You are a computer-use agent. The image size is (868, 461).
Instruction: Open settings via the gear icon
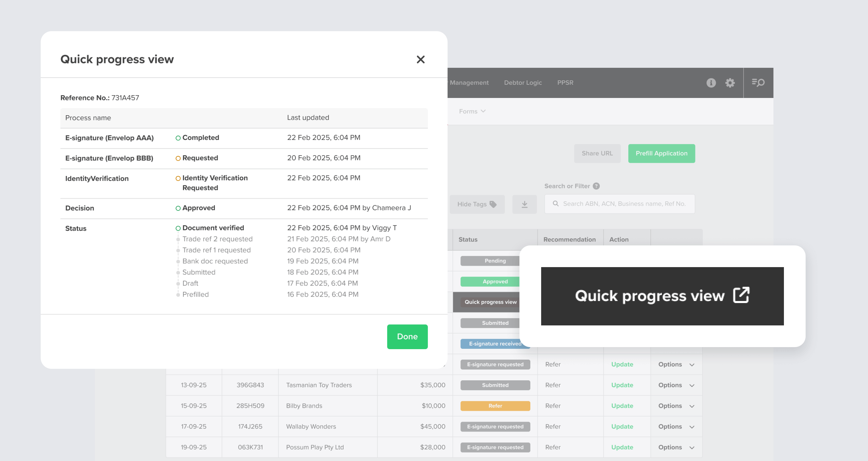(730, 82)
